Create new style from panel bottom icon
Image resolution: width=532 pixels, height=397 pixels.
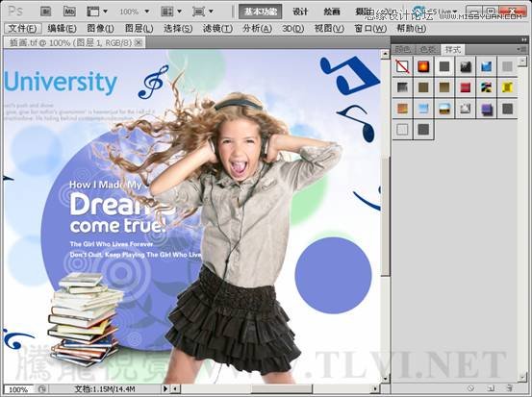point(490,388)
